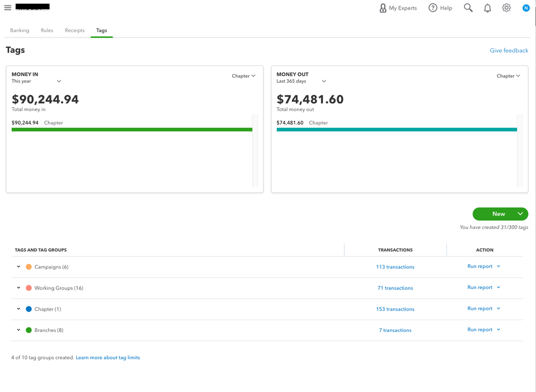
Task: Open the search magnifier icon
Action: point(468,8)
